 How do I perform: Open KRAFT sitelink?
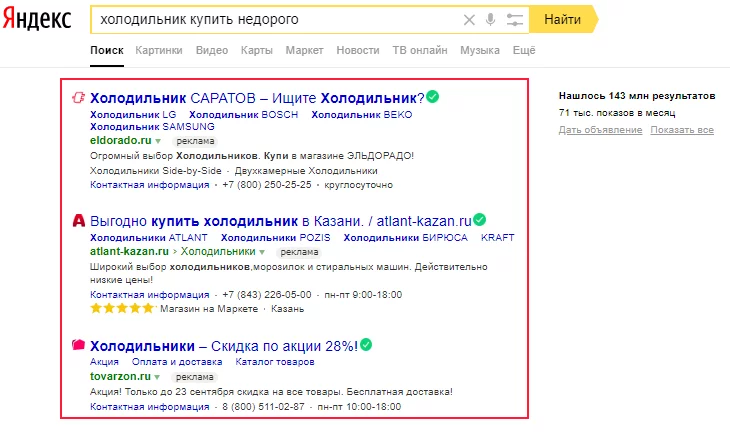tap(498, 237)
